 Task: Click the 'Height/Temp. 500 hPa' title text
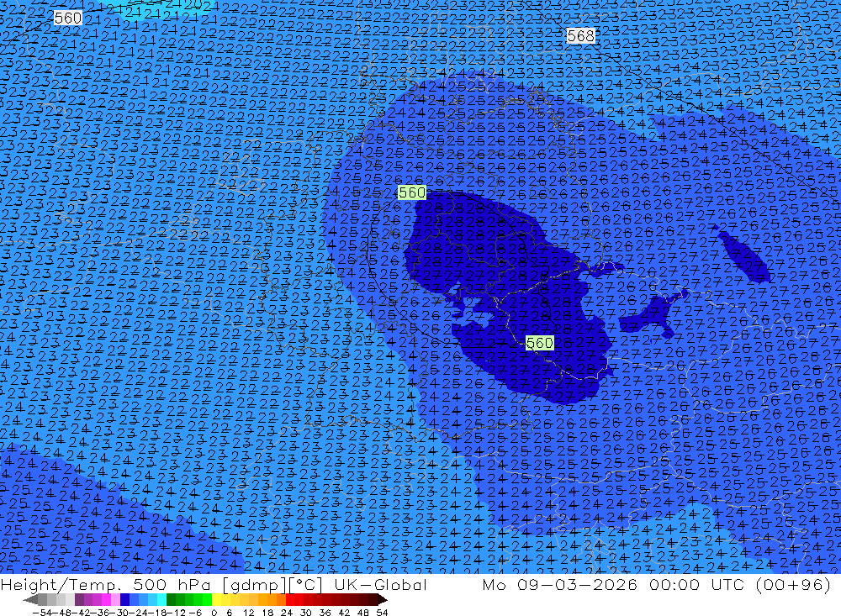[106, 585]
